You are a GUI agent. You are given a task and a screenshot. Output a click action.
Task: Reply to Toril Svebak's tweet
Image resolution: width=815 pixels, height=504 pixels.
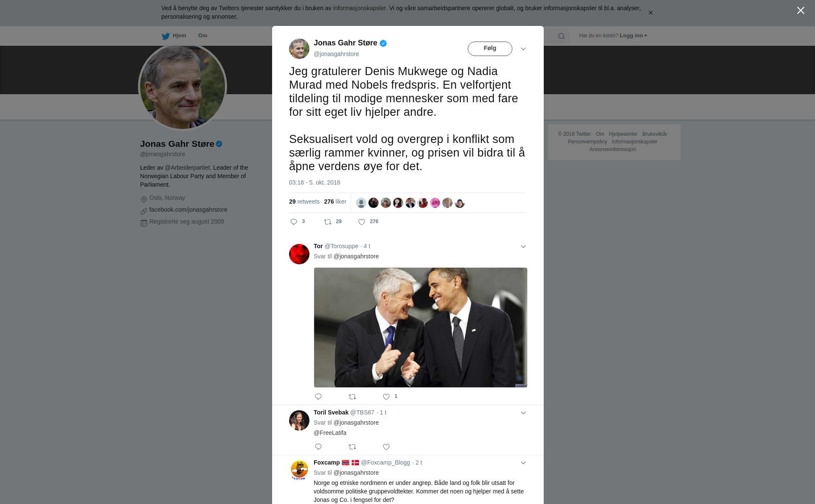(318, 447)
